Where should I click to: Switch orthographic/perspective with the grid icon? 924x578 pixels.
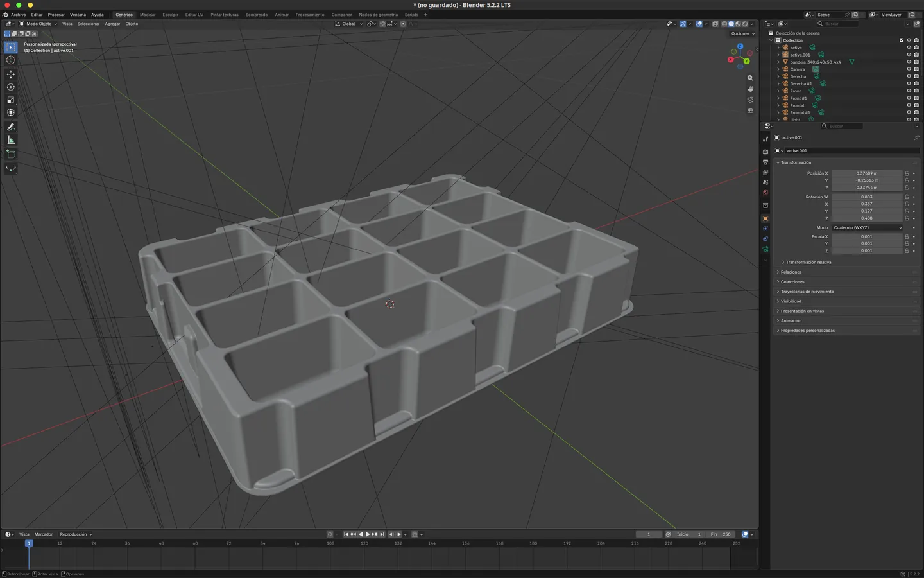click(x=750, y=110)
